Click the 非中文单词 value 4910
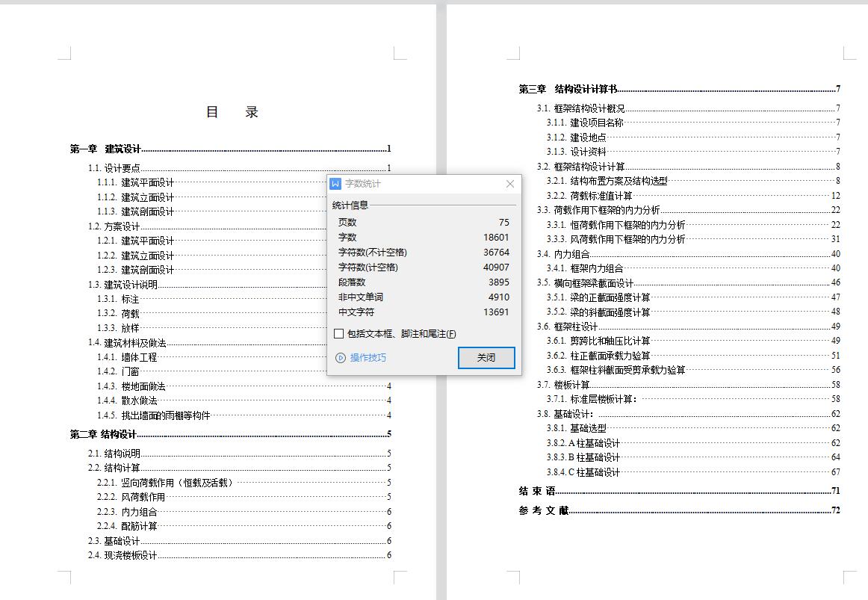Viewport: 868px width, 600px height. click(x=499, y=297)
